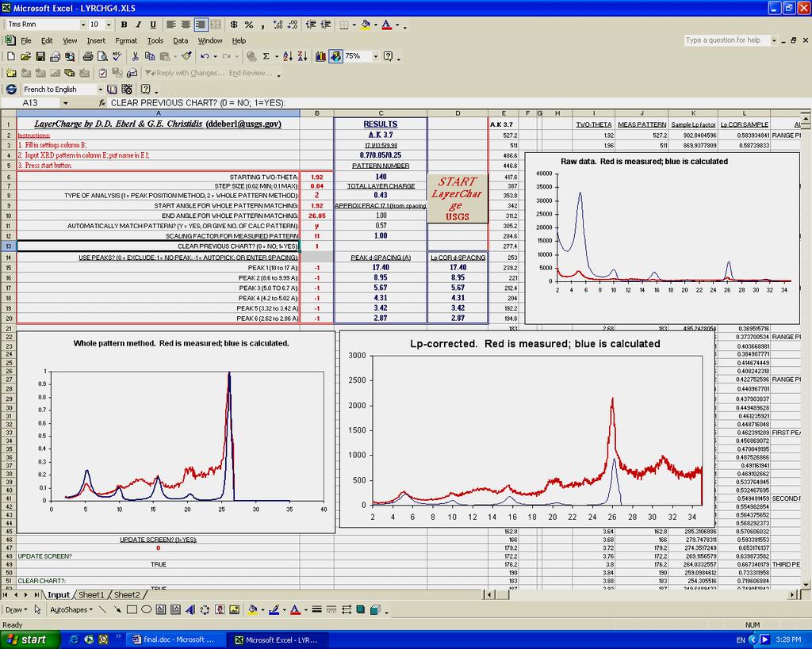812x649 pixels.
Task: Switch to the Sheet1 tab
Action: [90, 594]
